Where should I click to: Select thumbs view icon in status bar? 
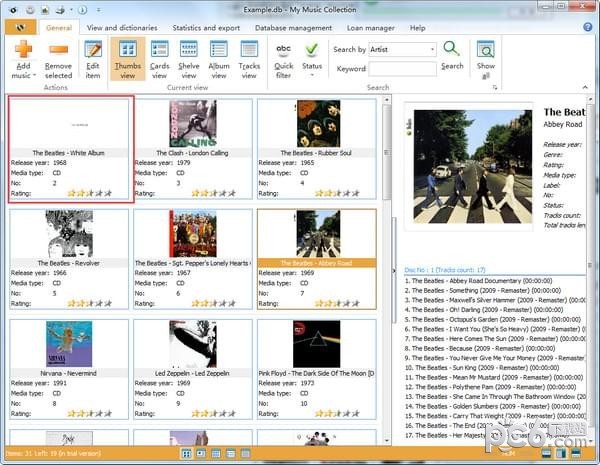coord(186,454)
